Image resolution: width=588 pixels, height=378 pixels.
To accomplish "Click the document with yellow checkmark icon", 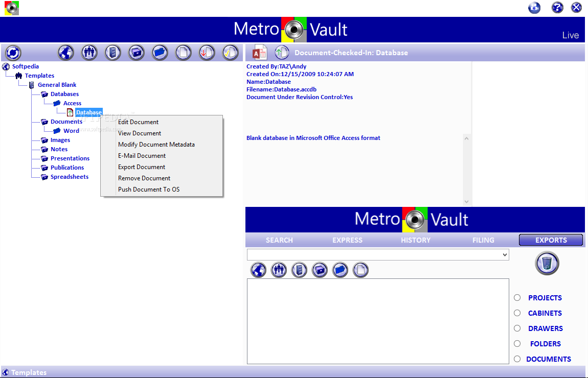I will [x=230, y=53].
